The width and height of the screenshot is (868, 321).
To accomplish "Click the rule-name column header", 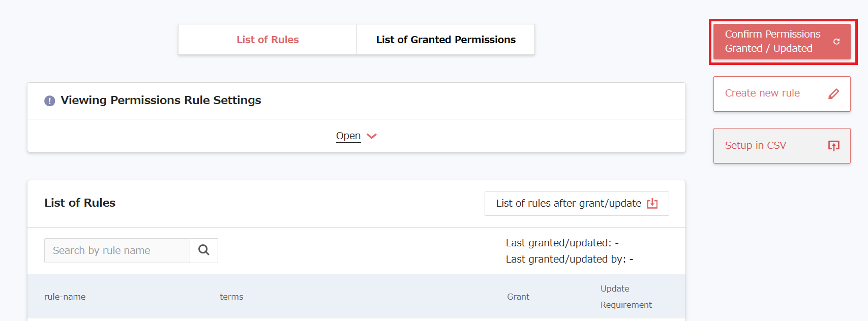I will point(65,297).
